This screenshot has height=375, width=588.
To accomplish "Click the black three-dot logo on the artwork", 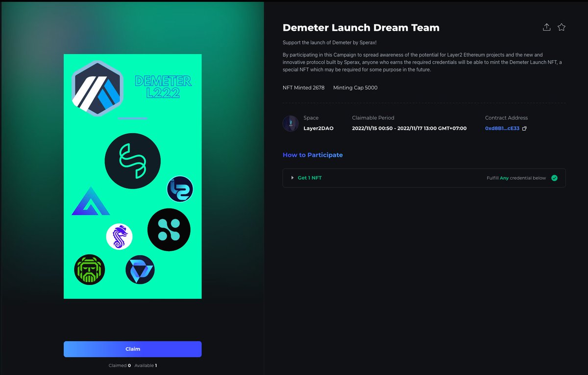I will [x=169, y=230].
